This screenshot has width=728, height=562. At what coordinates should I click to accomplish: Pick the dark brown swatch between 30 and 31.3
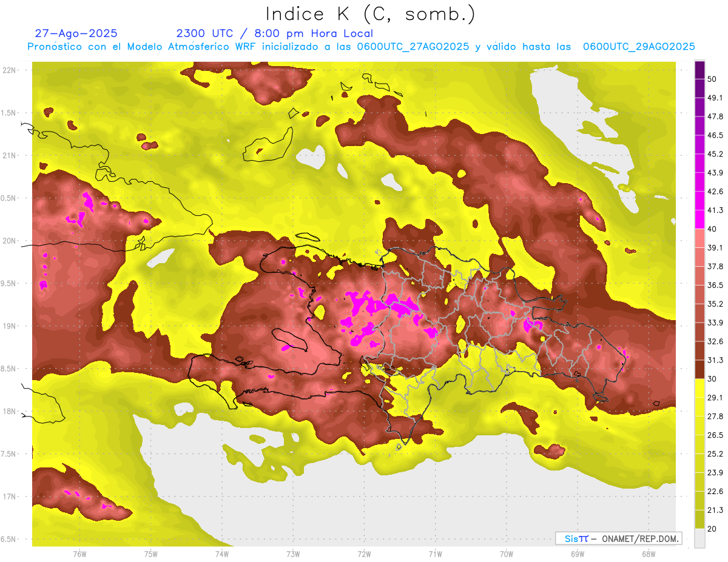pos(699,369)
